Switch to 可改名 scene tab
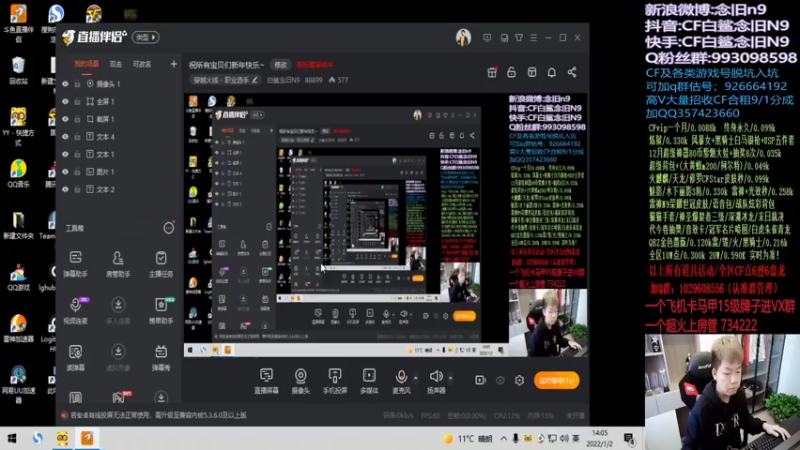The image size is (800, 450). (142, 64)
